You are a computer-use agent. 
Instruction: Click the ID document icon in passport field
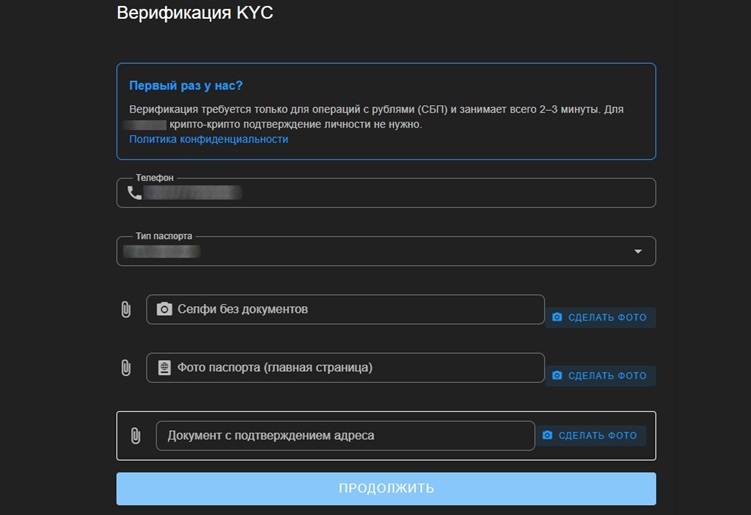165,368
